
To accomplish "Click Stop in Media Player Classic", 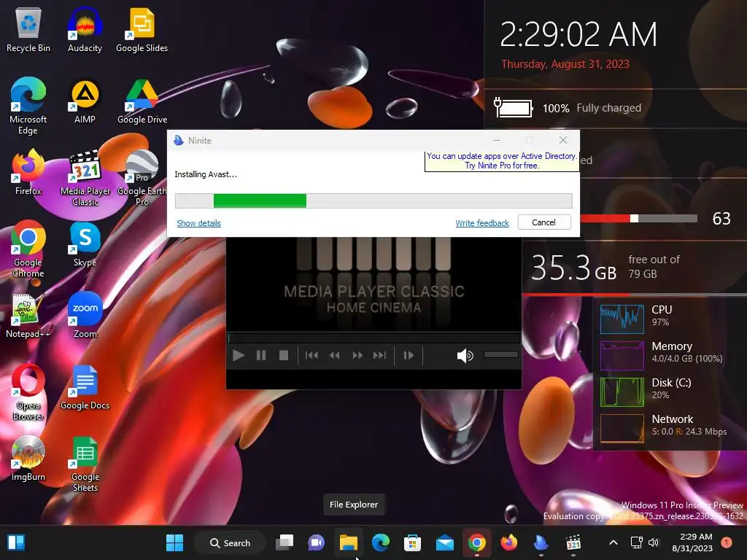I will tap(284, 355).
